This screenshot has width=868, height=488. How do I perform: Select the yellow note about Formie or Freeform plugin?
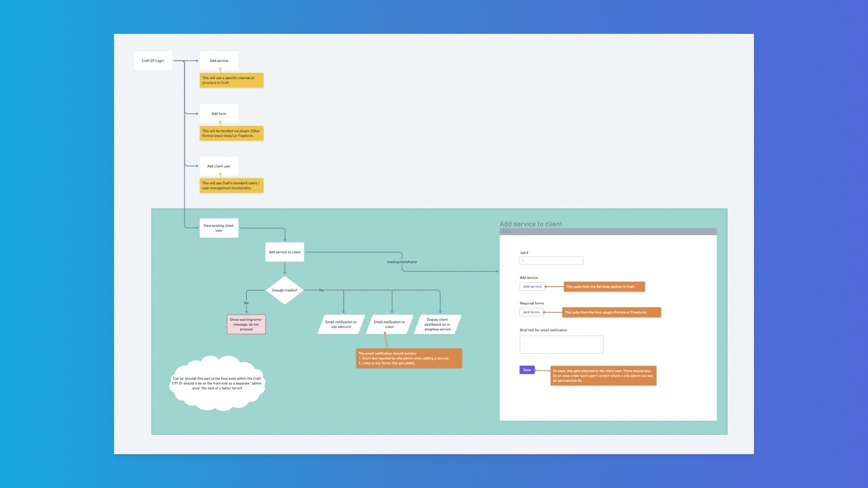point(231,133)
